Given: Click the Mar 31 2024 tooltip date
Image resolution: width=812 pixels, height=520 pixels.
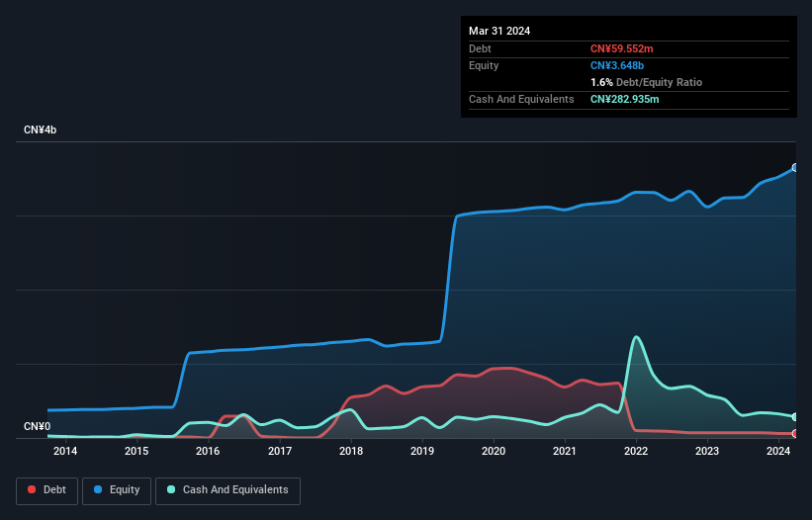Looking at the screenshot, I should click(x=499, y=31).
